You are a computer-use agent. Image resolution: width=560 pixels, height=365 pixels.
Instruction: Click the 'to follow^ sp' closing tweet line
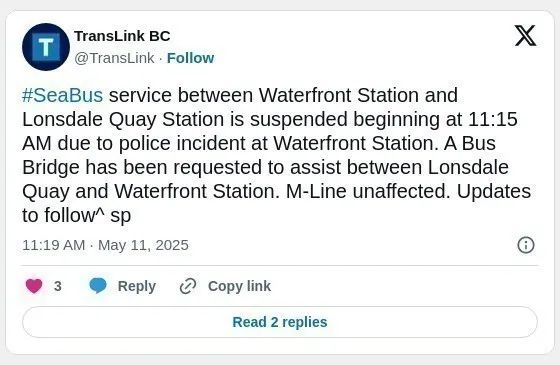pos(76,215)
